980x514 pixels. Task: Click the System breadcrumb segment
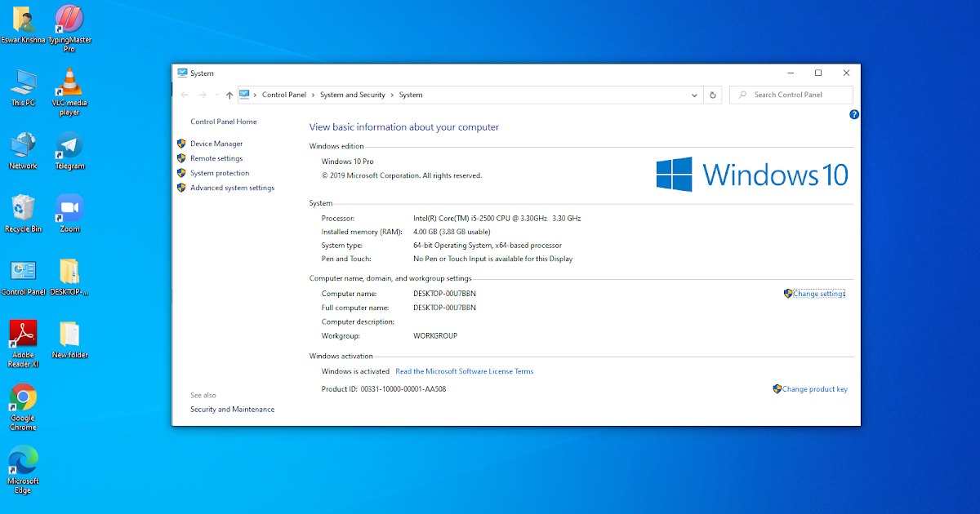coord(411,95)
